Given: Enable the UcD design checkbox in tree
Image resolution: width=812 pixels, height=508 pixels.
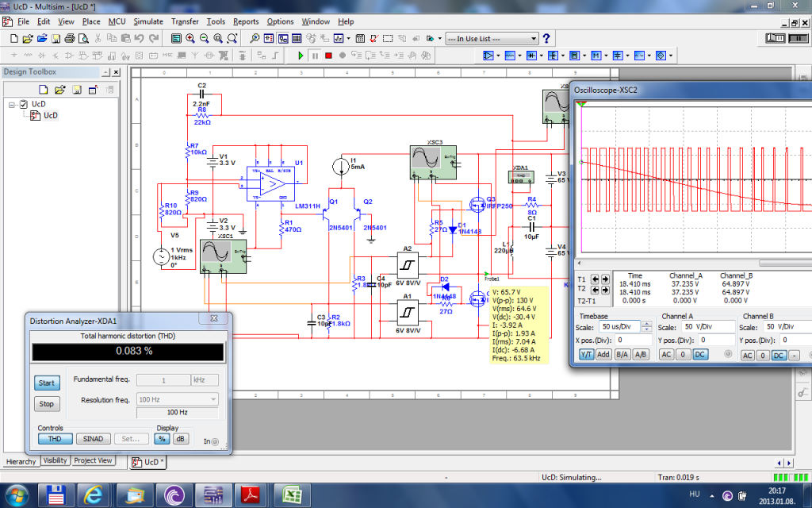Looking at the screenshot, I should 24,104.
